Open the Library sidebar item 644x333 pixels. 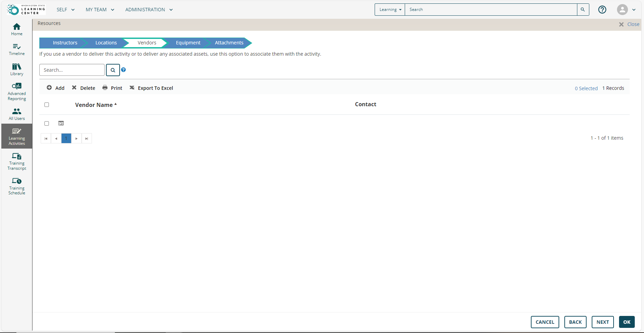click(x=17, y=69)
